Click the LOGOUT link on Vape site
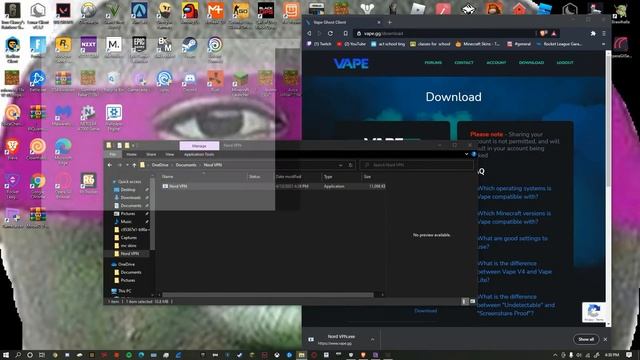This screenshot has width=640, height=360. 564,62
